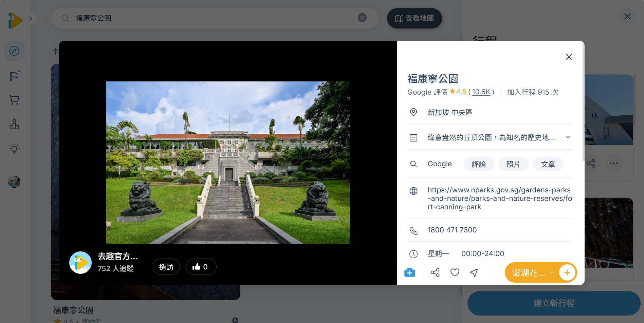Image resolution: width=644 pixels, height=323 pixels.
Task: Open the shopping cart icon
Action: (x=14, y=100)
